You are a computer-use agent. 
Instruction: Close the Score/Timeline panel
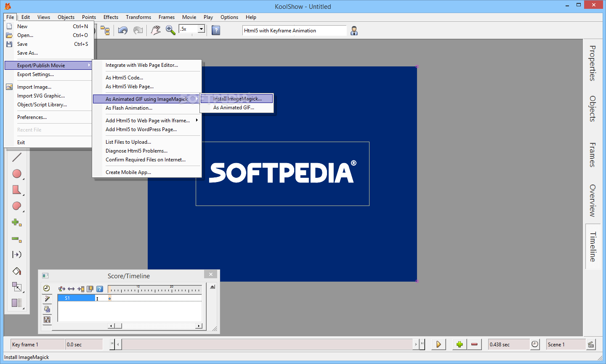coord(211,274)
